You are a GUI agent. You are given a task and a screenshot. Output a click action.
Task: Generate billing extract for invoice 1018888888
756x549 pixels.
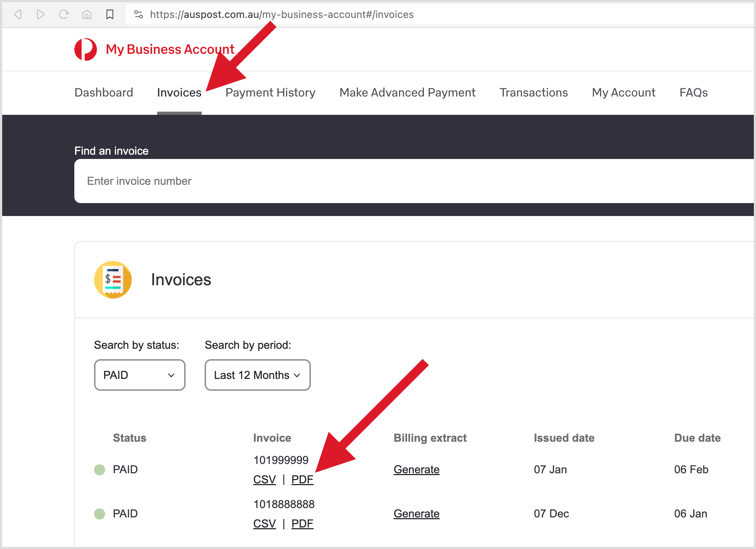click(x=416, y=513)
